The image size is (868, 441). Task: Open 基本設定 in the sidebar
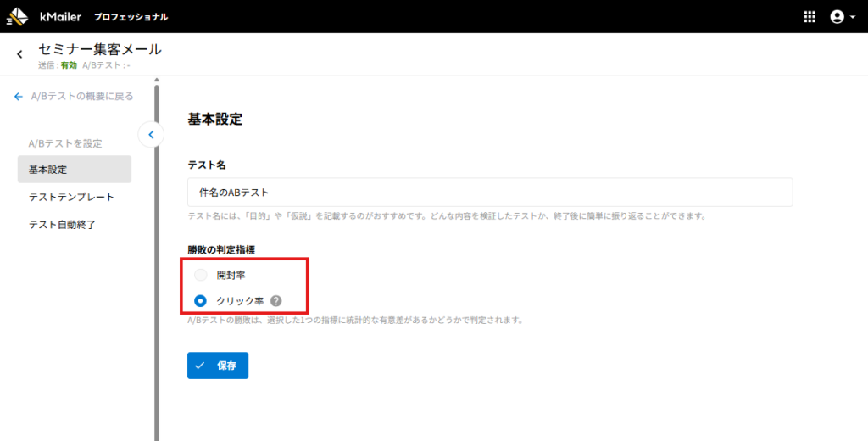[74, 170]
